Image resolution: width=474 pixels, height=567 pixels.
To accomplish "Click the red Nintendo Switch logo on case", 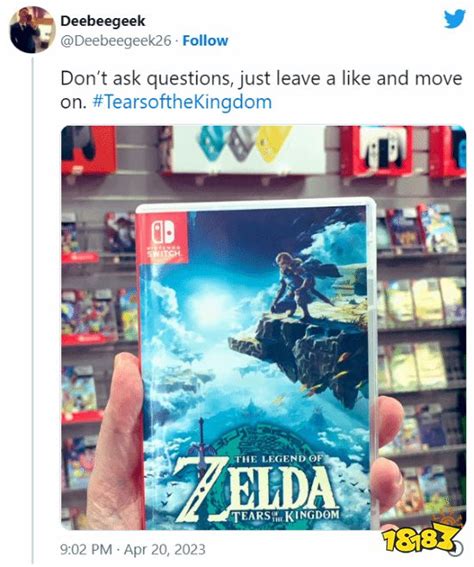I will tap(163, 237).
